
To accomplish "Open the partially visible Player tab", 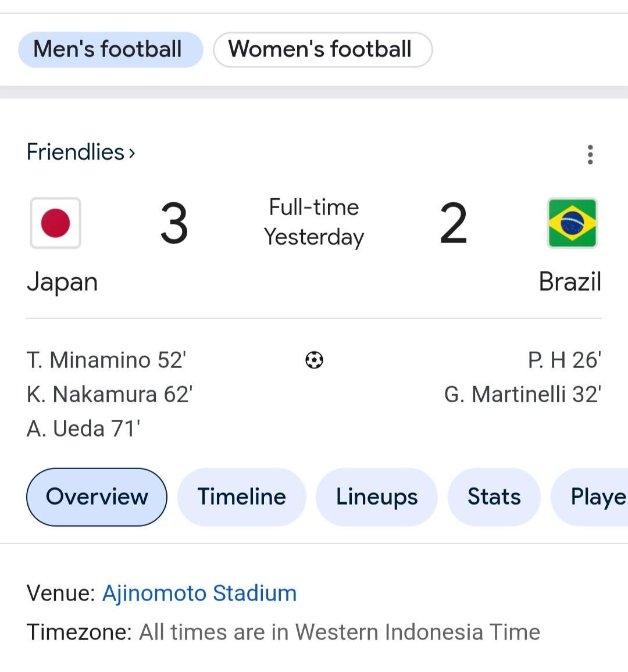I will coord(590,497).
